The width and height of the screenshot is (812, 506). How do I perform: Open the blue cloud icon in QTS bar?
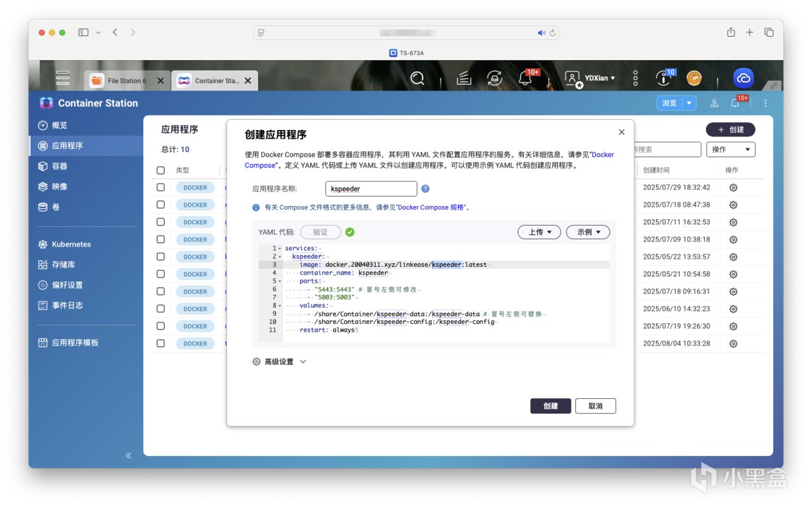pos(743,78)
